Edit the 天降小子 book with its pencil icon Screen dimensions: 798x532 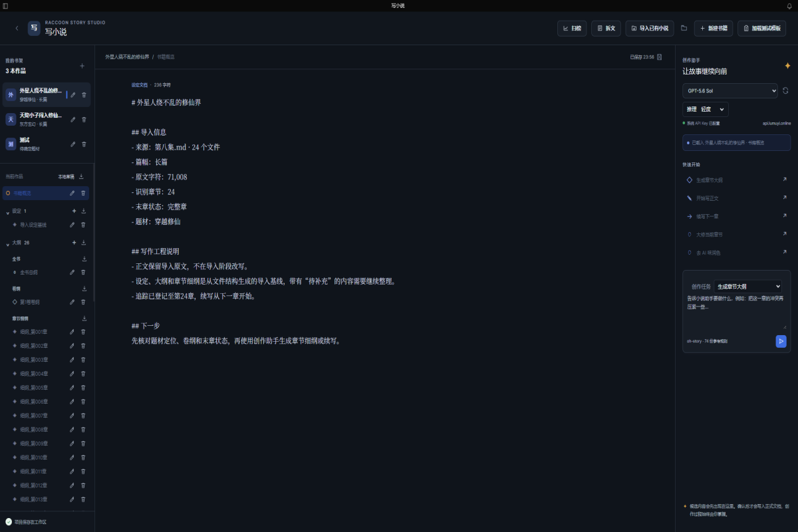[73, 120]
